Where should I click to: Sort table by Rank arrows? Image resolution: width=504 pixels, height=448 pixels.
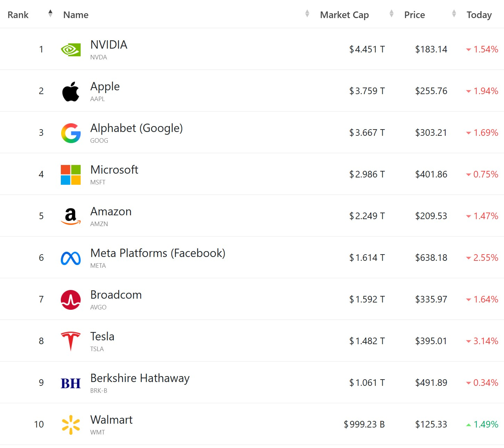tap(50, 14)
